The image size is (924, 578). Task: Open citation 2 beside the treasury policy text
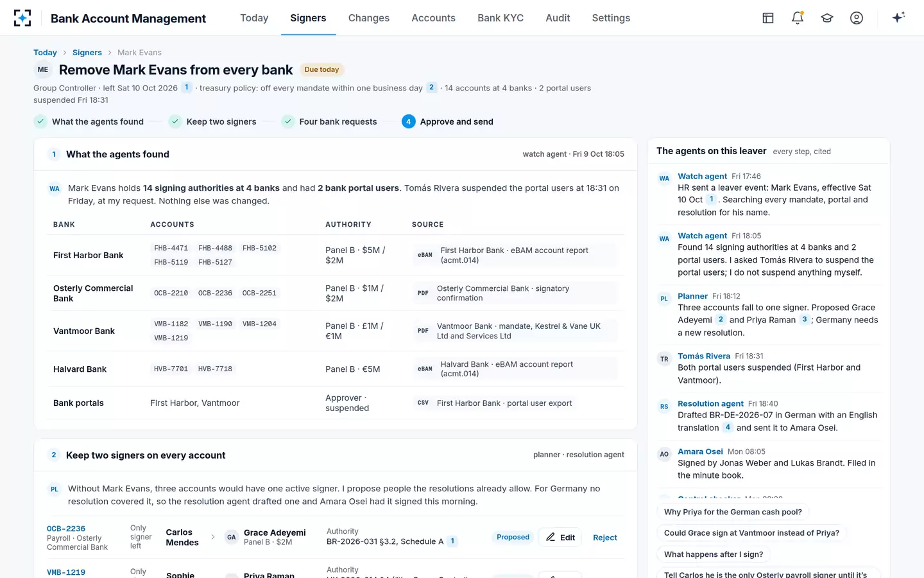[431, 87]
